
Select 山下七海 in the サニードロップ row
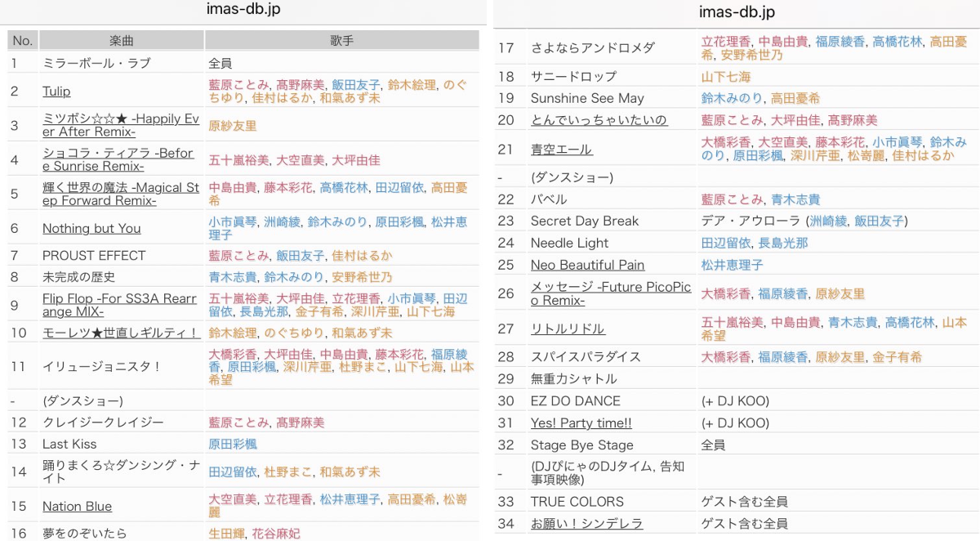pos(726,77)
